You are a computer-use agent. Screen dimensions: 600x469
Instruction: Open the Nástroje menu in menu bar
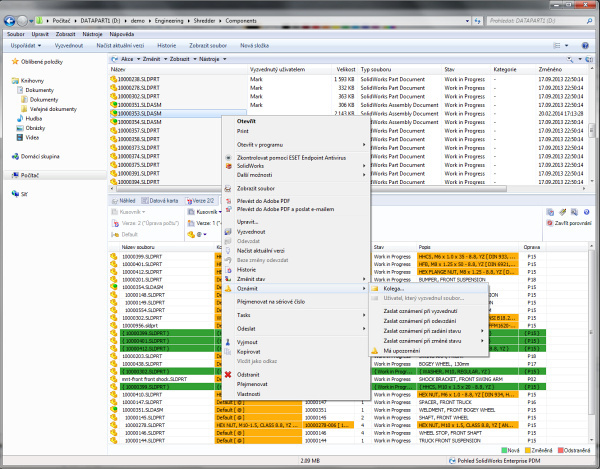point(92,34)
